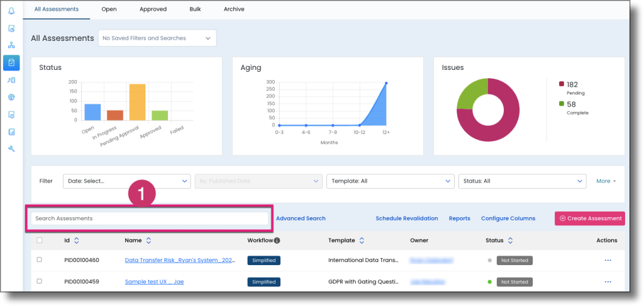Sort the list by Id column

pos(76,241)
